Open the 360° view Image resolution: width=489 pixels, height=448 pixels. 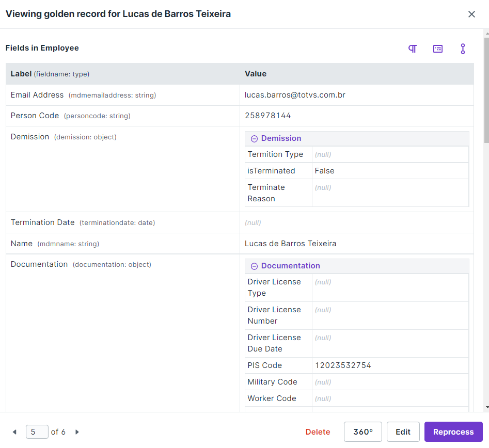(363, 432)
